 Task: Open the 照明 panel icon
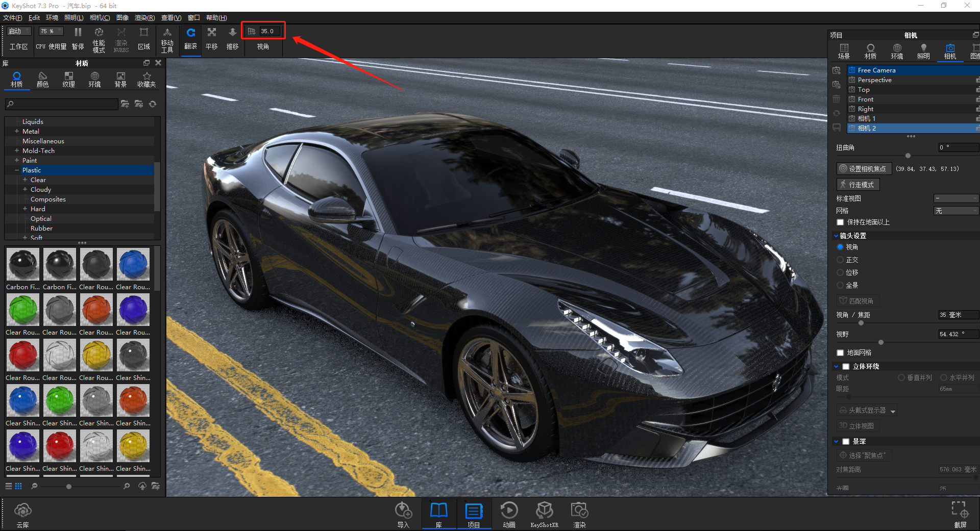[x=923, y=51]
